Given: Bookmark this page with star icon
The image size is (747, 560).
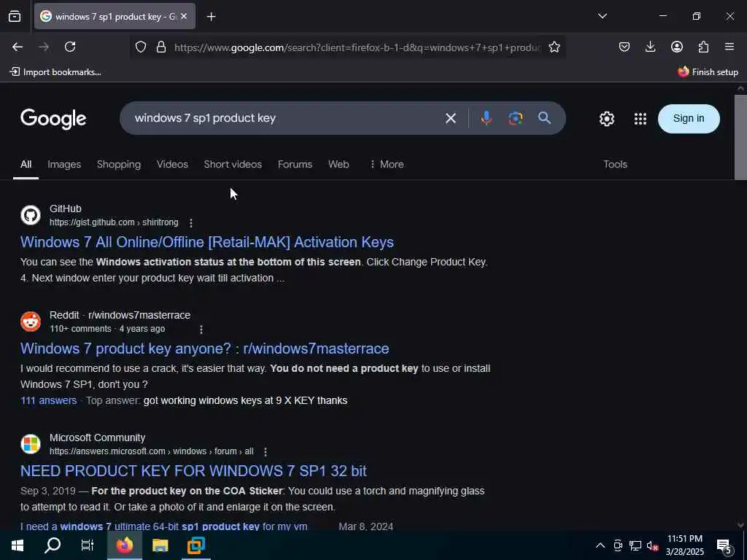Looking at the screenshot, I should click(x=554, y=47).
